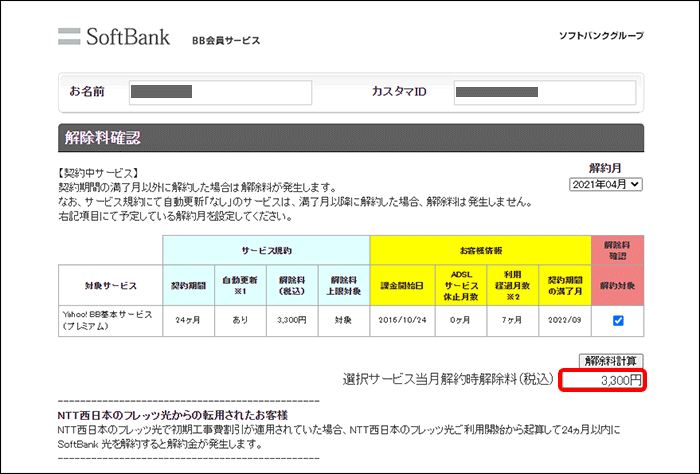Viewport: 700px width, 474px height.
Task: Click the 2022/03 contract end month cell
Action: click(x=565, y=320)
